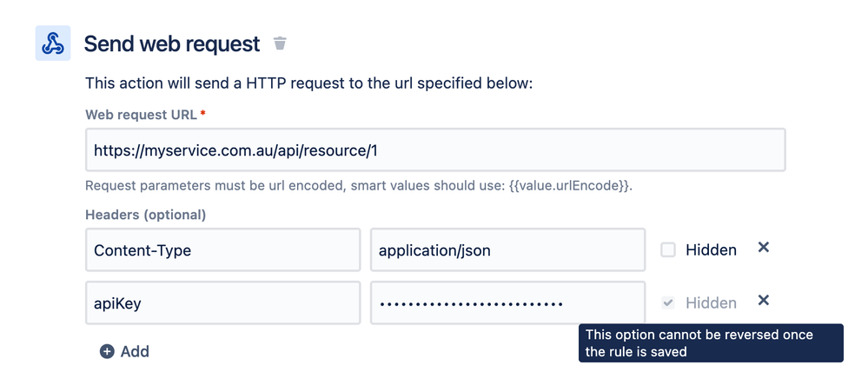The width and height of the screenshot is (868, 379).
Task: Click the Web request URL label
Action: pyautogui.click(x=141, y=115)
